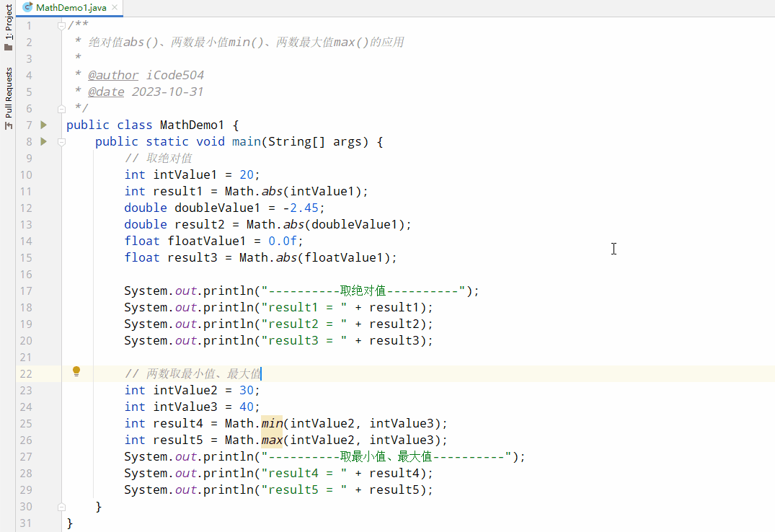
Task: Click the highlighted max method call
Action: (x=271, y=440)
